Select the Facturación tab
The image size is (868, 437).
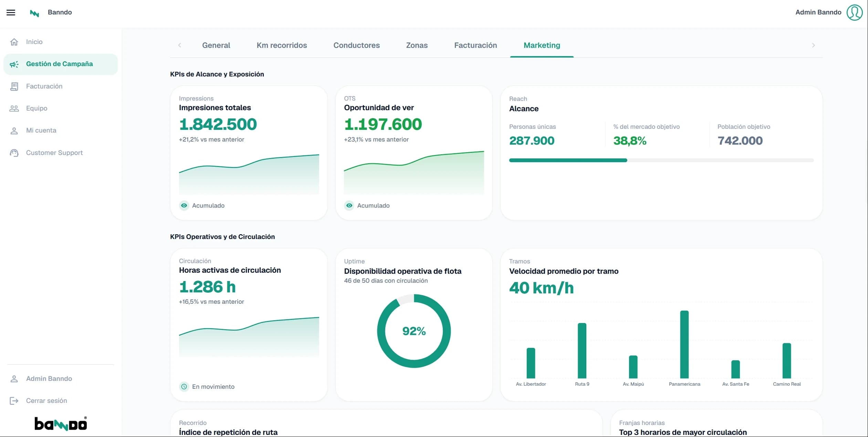475,45
